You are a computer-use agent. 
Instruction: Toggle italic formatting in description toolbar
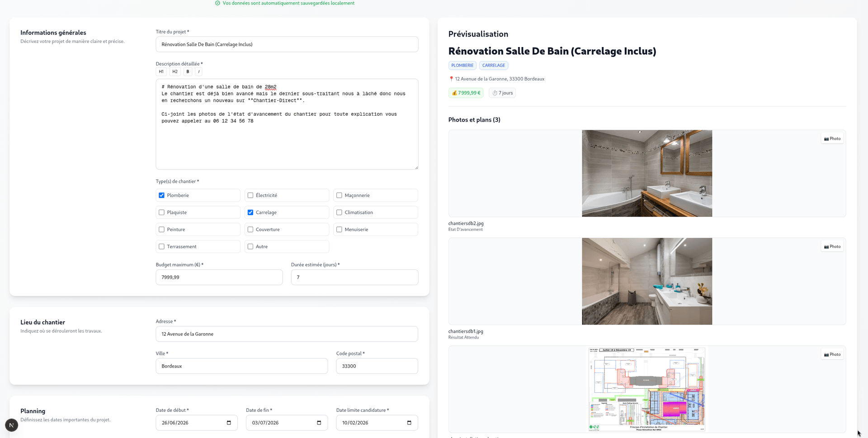(x=199, y=71)
